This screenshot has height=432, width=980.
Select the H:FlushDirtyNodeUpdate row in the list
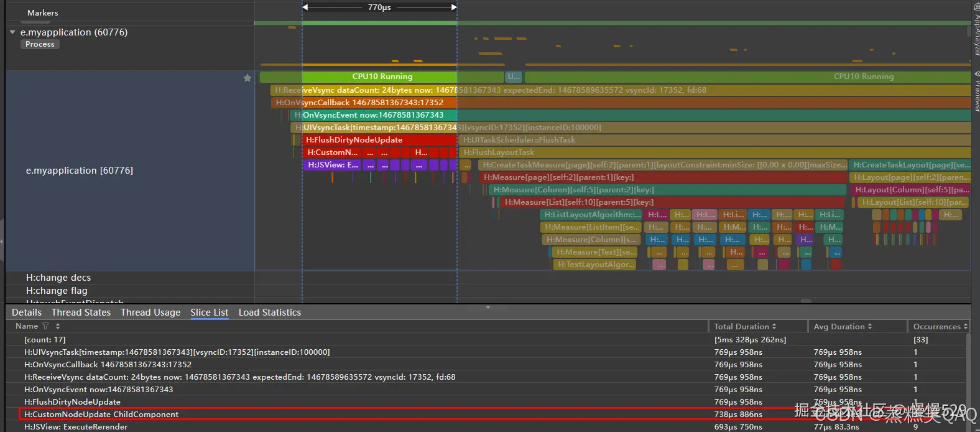(487, 402)
